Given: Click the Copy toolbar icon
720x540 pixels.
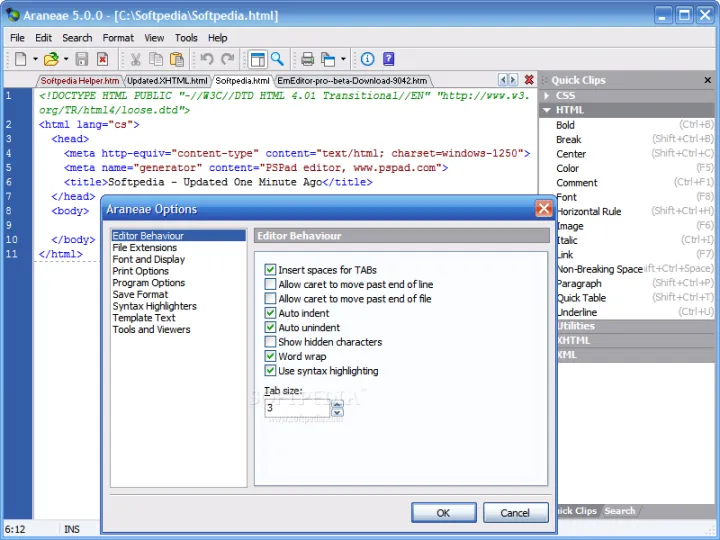Looking at the screenshot, I should click(x=156, y=59).
